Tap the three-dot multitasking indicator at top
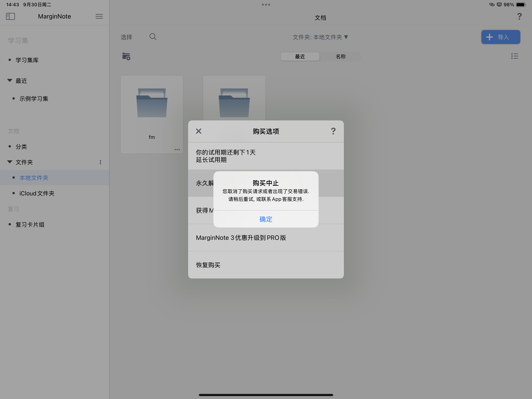532x399 pixels. pos(266,4)
